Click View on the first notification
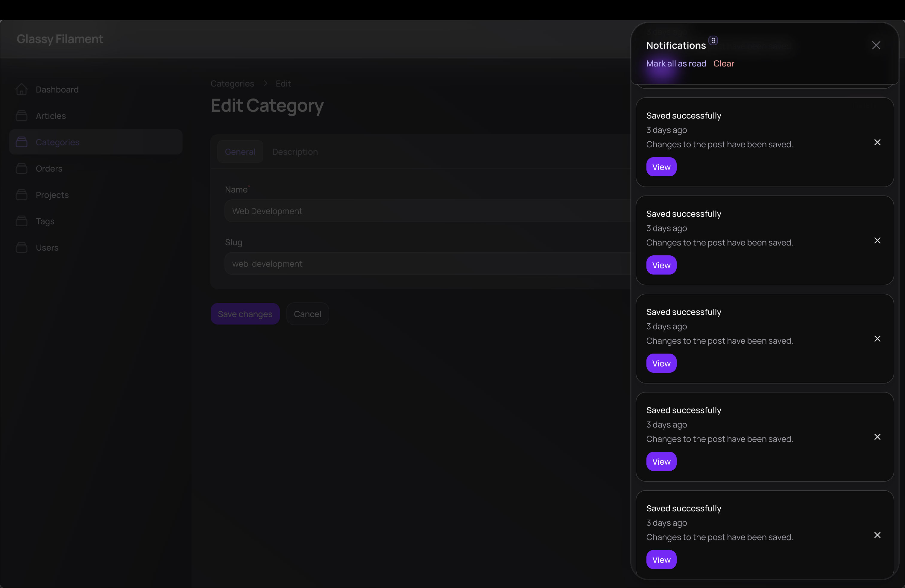This screenshot has height=588, width=905. (661, 167)
